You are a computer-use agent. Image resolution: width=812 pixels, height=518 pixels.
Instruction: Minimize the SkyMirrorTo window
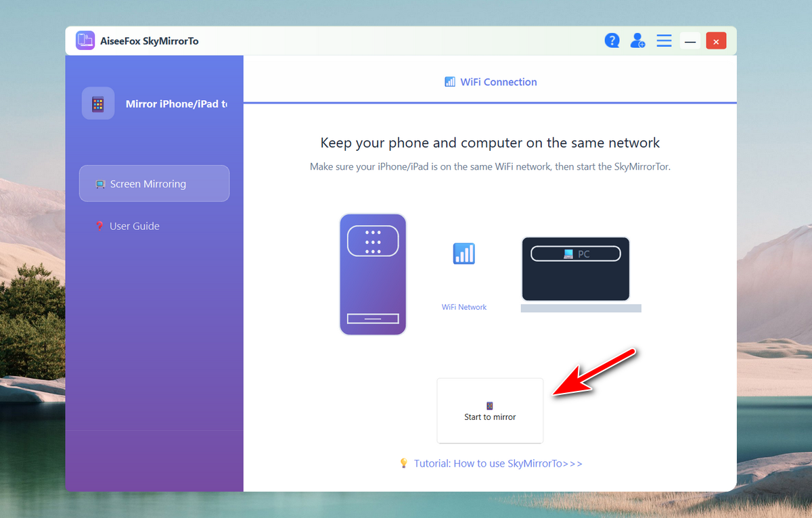tap(690, 41)
